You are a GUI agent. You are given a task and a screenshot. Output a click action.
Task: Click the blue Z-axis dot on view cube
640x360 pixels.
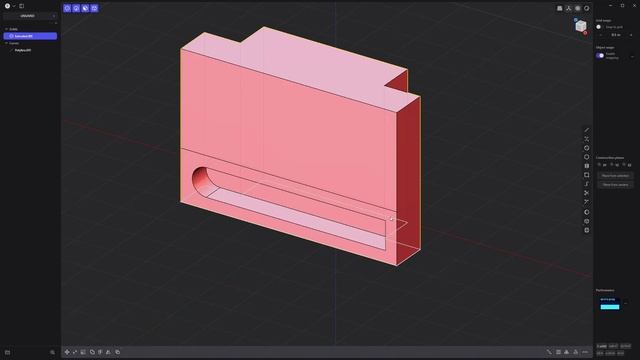pyautogui.click(x=576, y=20)
